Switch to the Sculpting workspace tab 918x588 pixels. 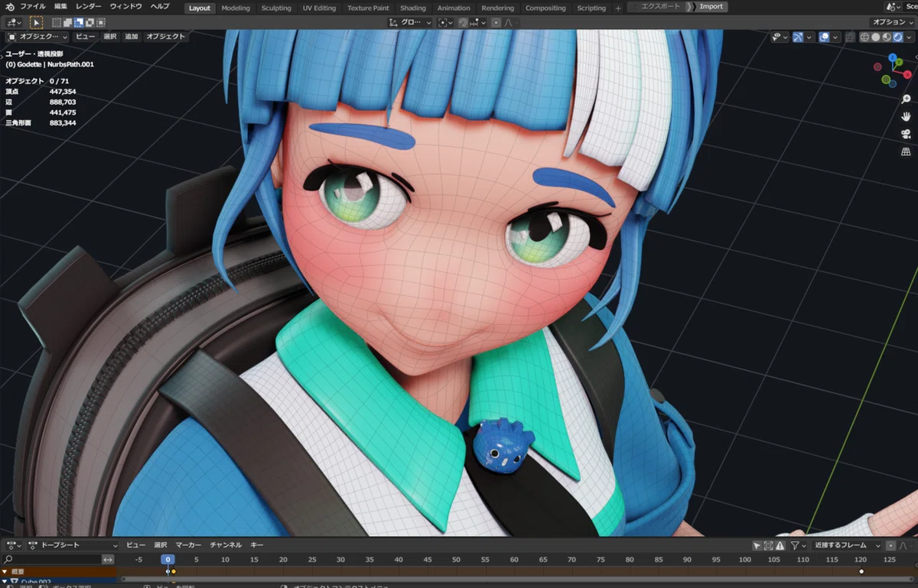276,8
